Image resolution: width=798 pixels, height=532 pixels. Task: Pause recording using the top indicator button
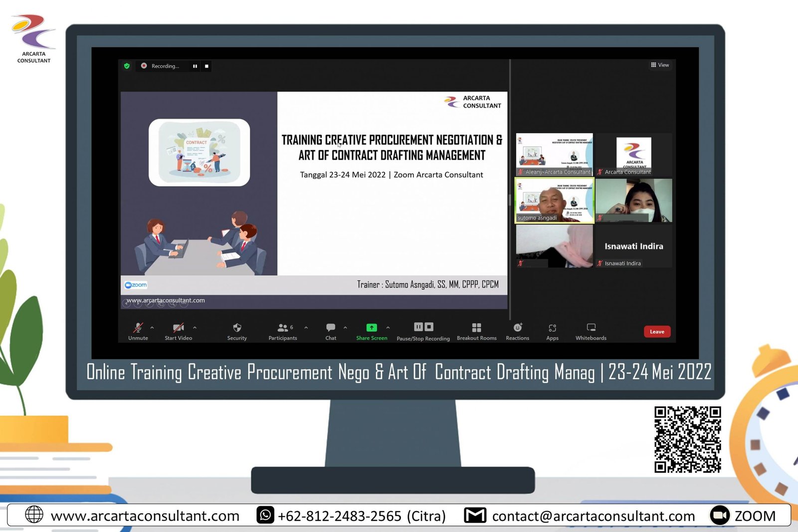tap(195, 66)
